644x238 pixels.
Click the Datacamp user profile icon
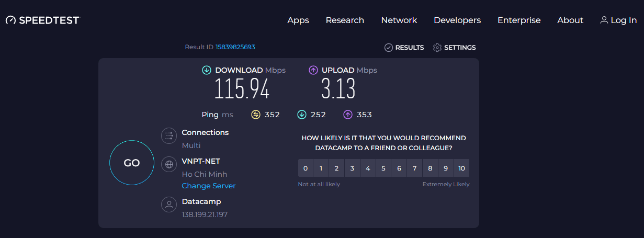coord(169,205)
